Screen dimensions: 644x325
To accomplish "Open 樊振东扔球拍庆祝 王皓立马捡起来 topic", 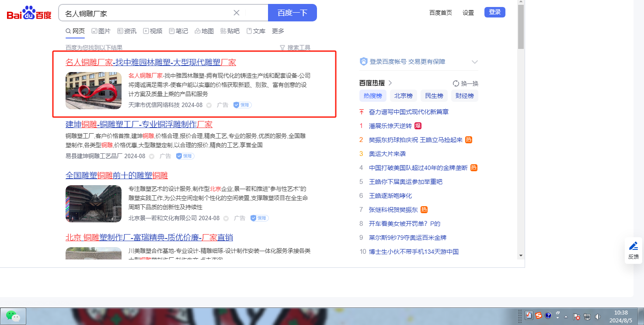I will click(416, 140).
